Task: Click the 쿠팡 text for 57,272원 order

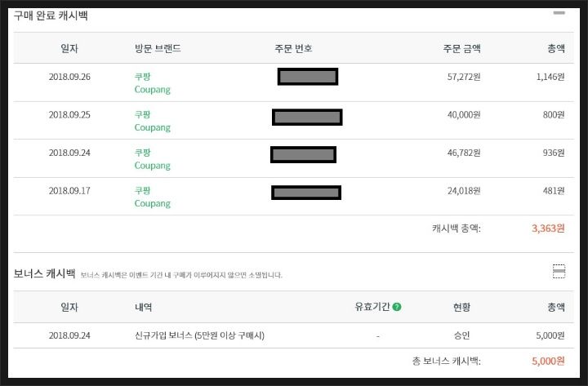Action: (142, 77)
